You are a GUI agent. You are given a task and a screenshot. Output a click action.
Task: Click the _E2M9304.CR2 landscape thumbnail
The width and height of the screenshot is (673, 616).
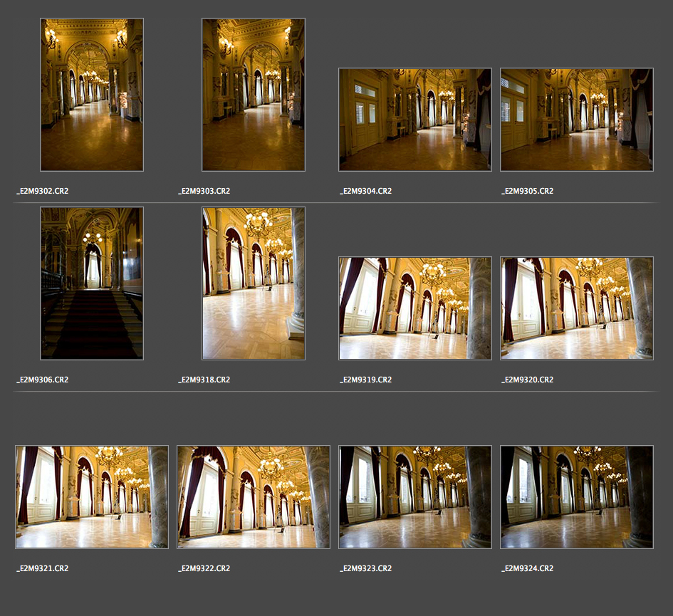coord(415,120)
